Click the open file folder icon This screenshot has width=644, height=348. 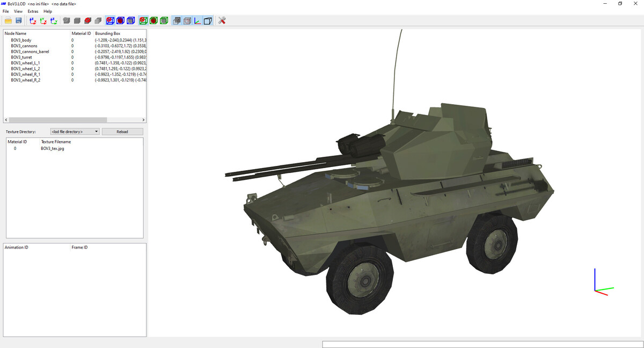pyautogui.click(x=9, y=20)
